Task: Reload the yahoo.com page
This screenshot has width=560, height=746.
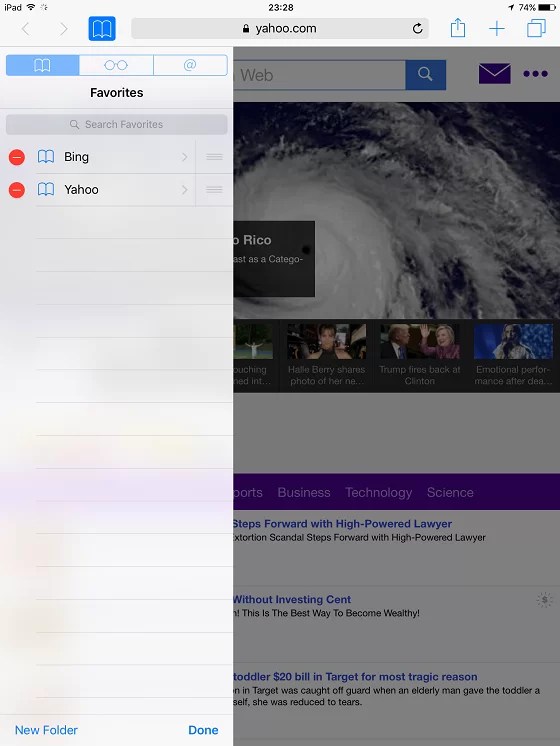Action: (417, 29)
